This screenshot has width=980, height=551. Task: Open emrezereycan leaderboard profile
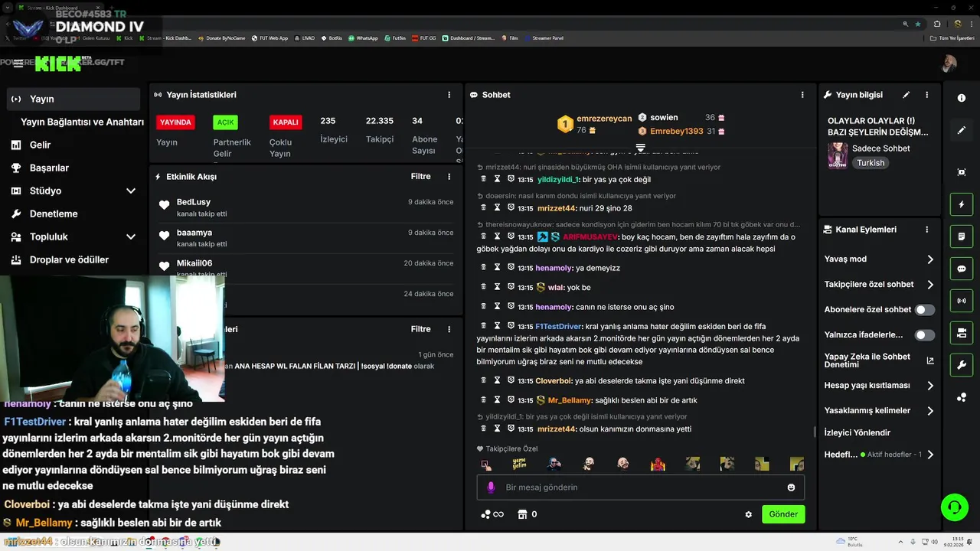(604, 119)
